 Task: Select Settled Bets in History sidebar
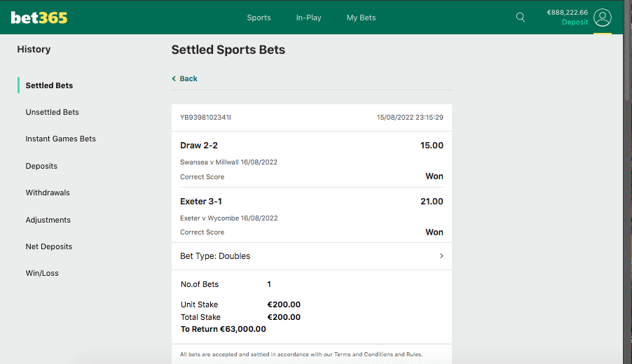[49, 85]
